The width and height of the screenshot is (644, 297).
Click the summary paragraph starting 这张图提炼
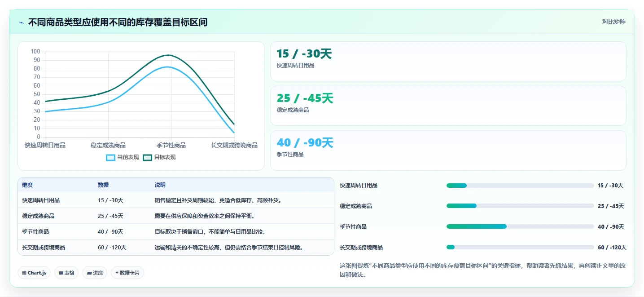pyautogui.click(x=482, y=270)
